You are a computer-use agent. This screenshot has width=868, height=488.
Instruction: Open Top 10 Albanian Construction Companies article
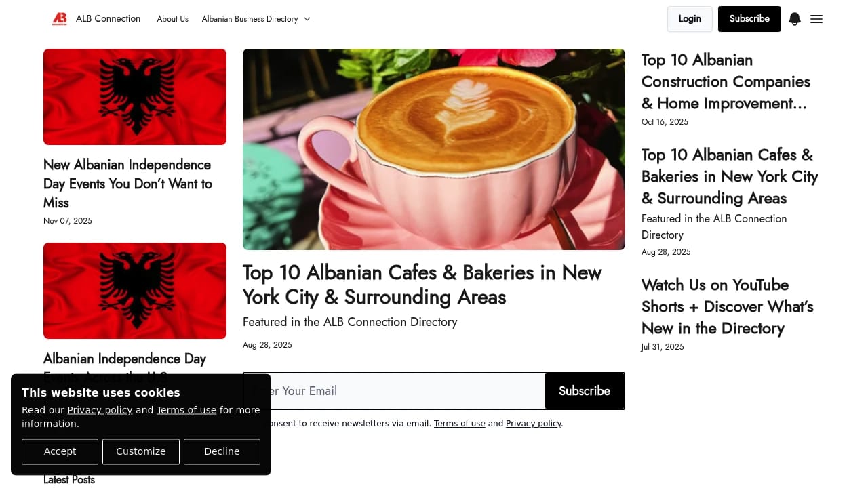726,81
